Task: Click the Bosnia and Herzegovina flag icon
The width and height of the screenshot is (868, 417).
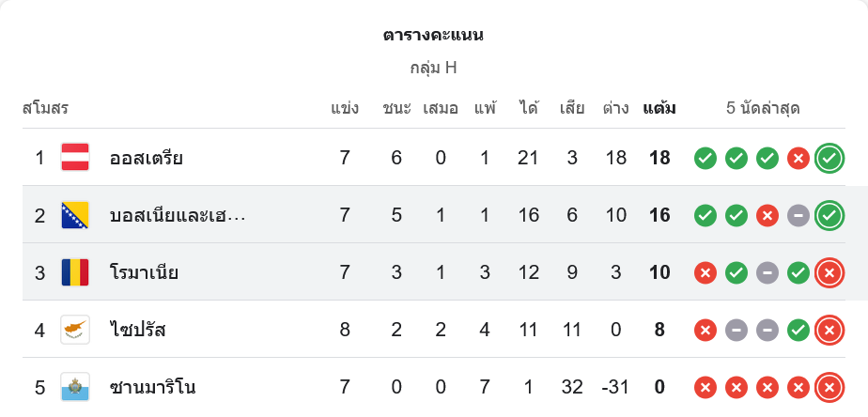Action: click(75, 215)
